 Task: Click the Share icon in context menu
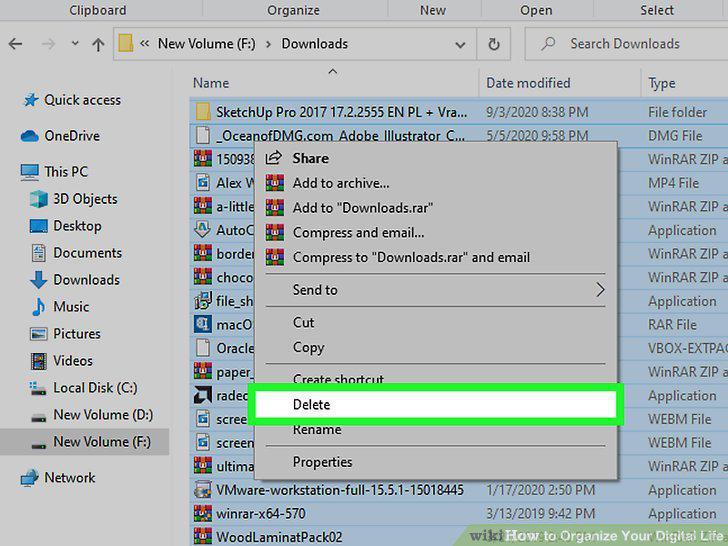(x=274, y=158)
